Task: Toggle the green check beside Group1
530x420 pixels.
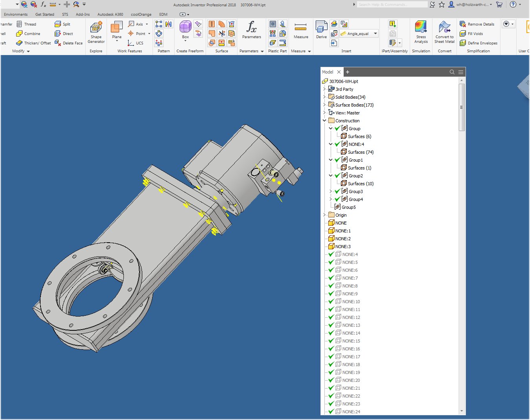Action: pos(337,160)
